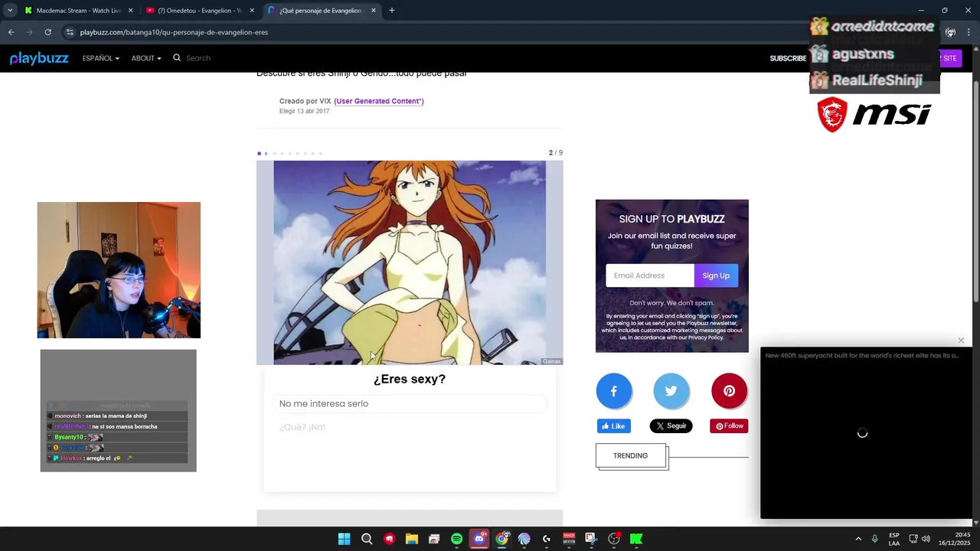Open the Voicemeeter app in the taskbar
Viewport: 980px width, 551px height.
tap(569, 539)
